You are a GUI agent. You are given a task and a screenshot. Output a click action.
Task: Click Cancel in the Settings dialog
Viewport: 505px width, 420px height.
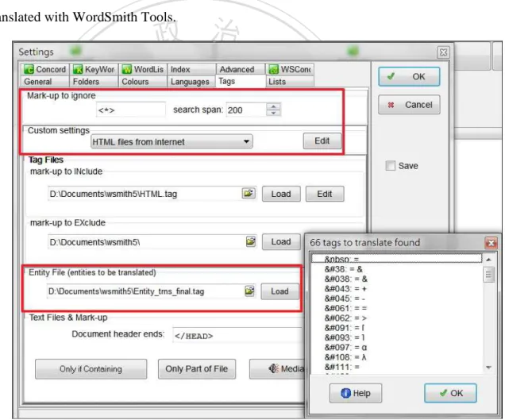(409, 104)
